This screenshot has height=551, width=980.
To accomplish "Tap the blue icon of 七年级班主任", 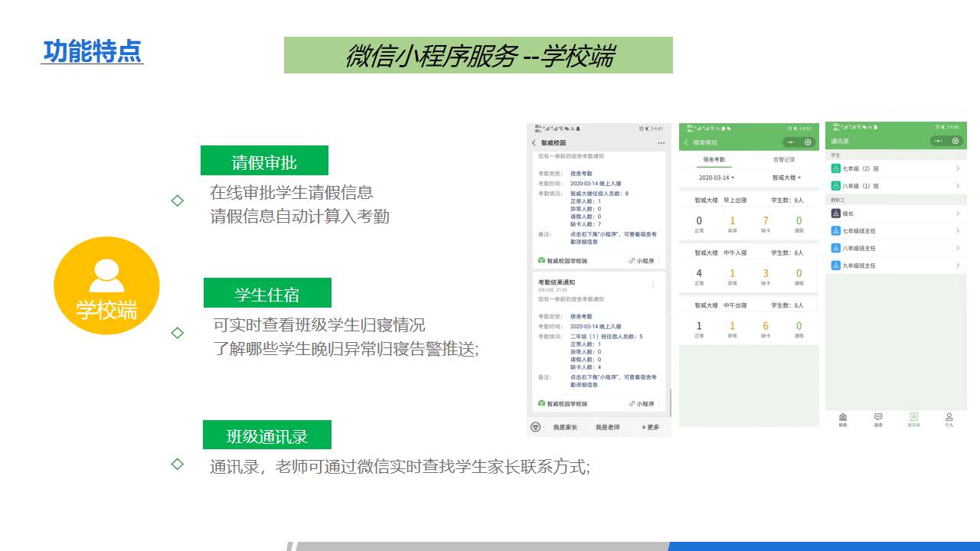I will click(x=836, y=230).
